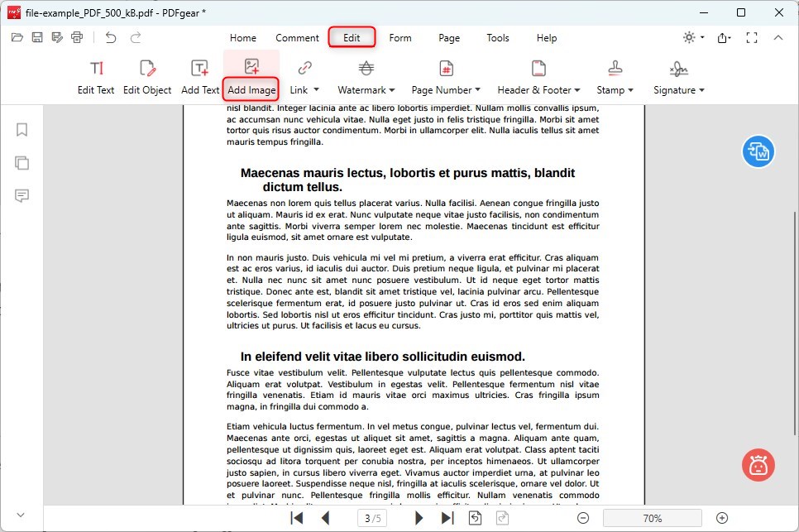Open a PDF file using the open icon
Screen dimensions: 799x532
click(x=17, y=37)
